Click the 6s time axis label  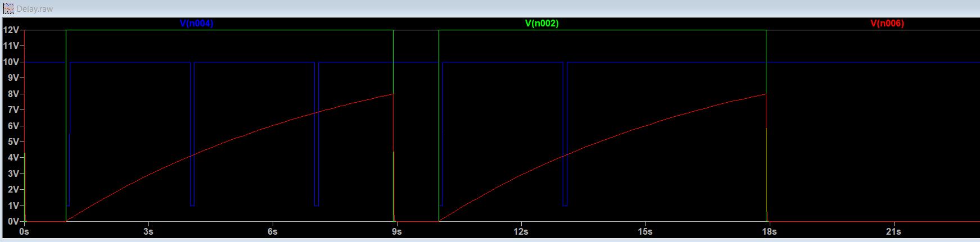(x=273, y=231)
